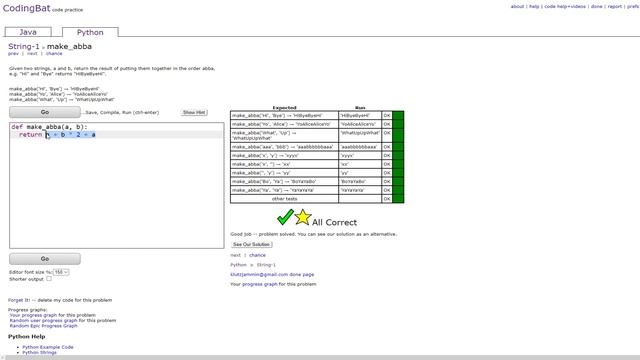Click the CodingBat logo heading

[27, 8]
